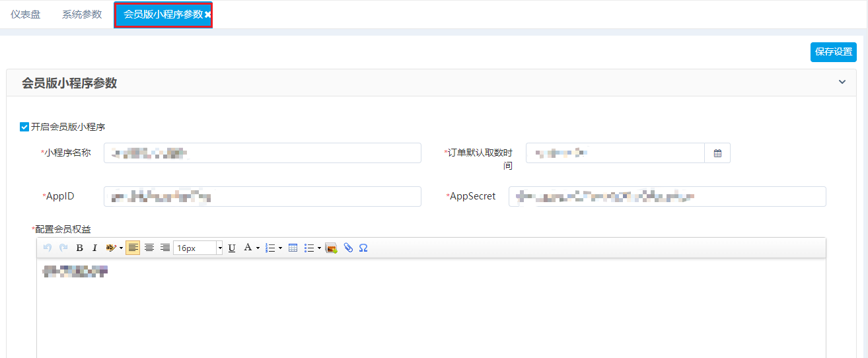Collapse the 会员版小程序参数 panel
Viewport: 868px width, 358px height.
pyautogui.click(x=842, y=82)
